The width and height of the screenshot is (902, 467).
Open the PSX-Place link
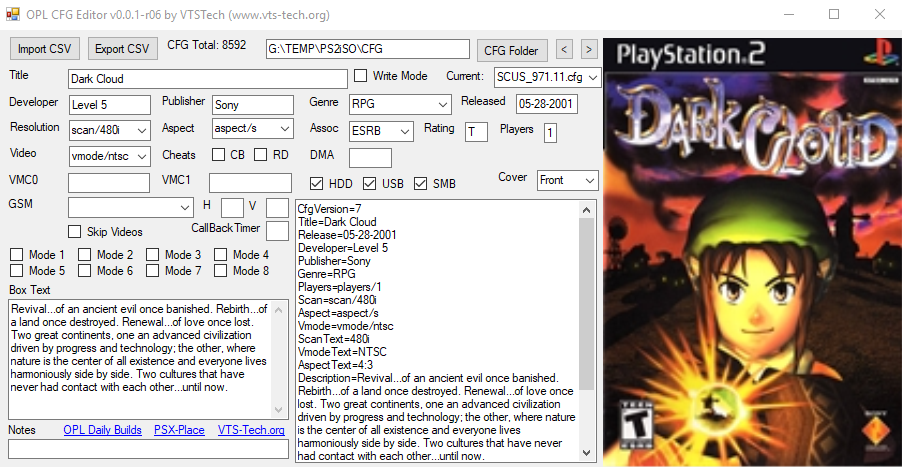pos(179,430)
